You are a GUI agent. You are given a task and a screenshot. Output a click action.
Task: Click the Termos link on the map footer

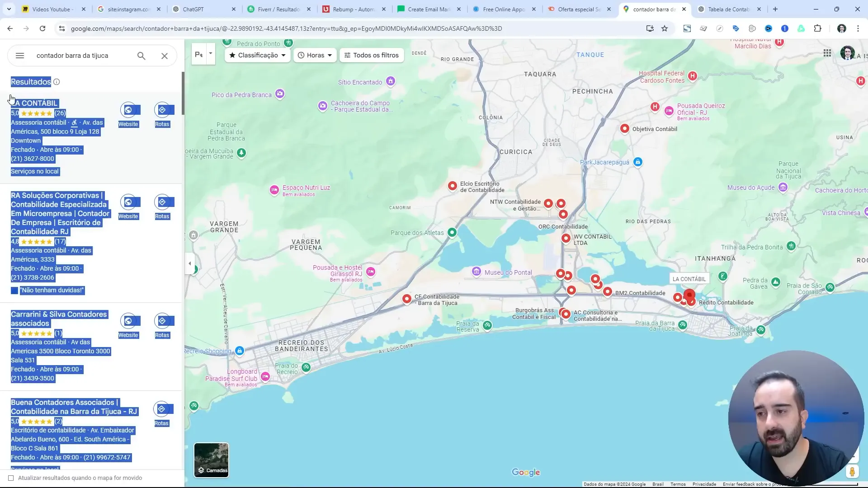click(678, 484)
